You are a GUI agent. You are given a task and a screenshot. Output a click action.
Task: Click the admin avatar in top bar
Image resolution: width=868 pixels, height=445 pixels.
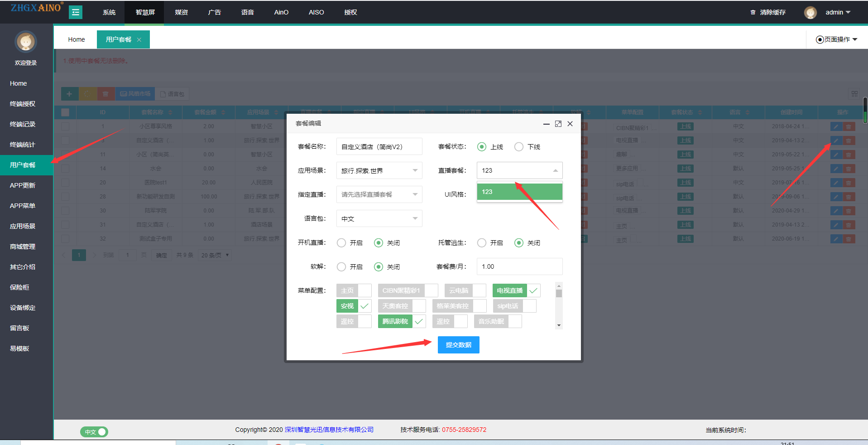810,13
